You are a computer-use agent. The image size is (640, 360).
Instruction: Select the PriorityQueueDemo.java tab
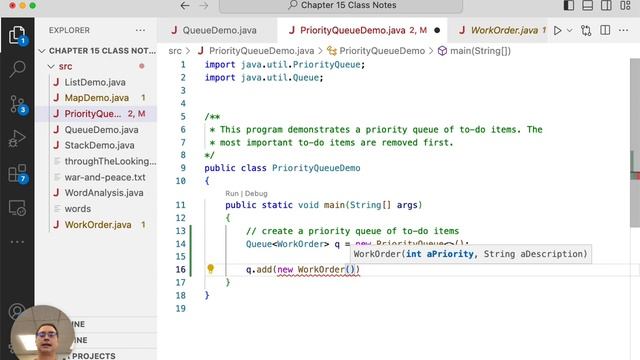pos(363,30)
